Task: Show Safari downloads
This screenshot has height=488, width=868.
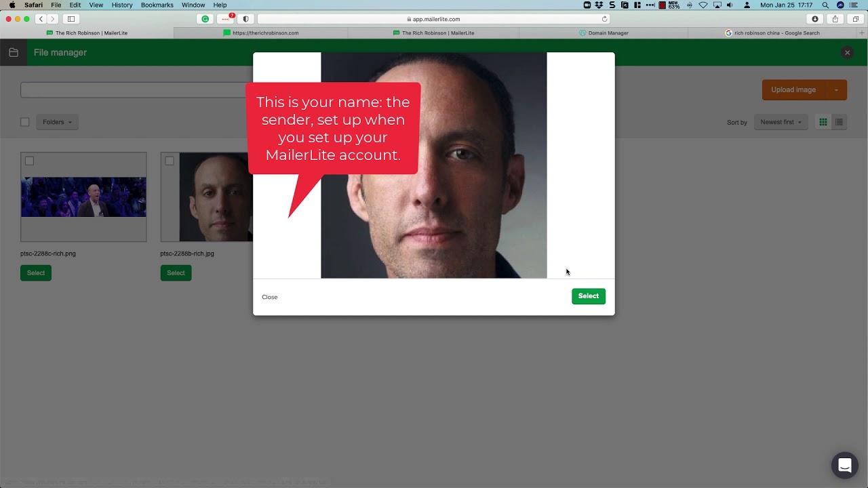Action: click(815, 19)
